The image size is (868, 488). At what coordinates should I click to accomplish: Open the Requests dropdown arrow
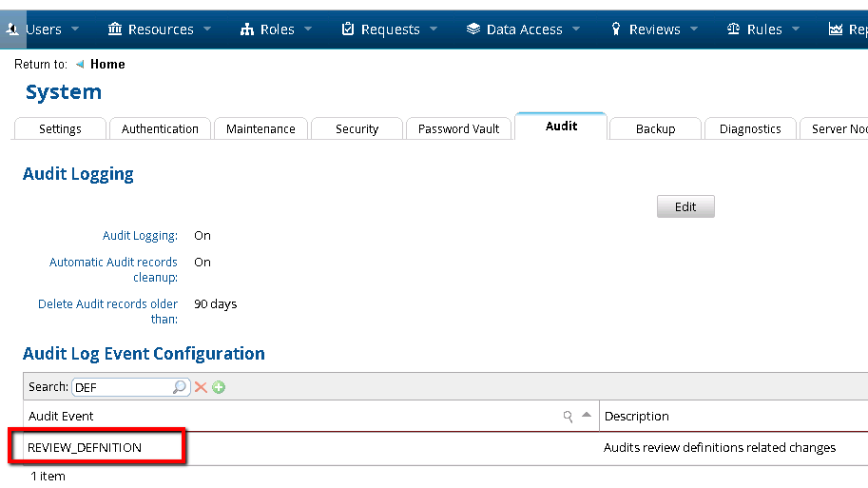(x=434, y=29)
